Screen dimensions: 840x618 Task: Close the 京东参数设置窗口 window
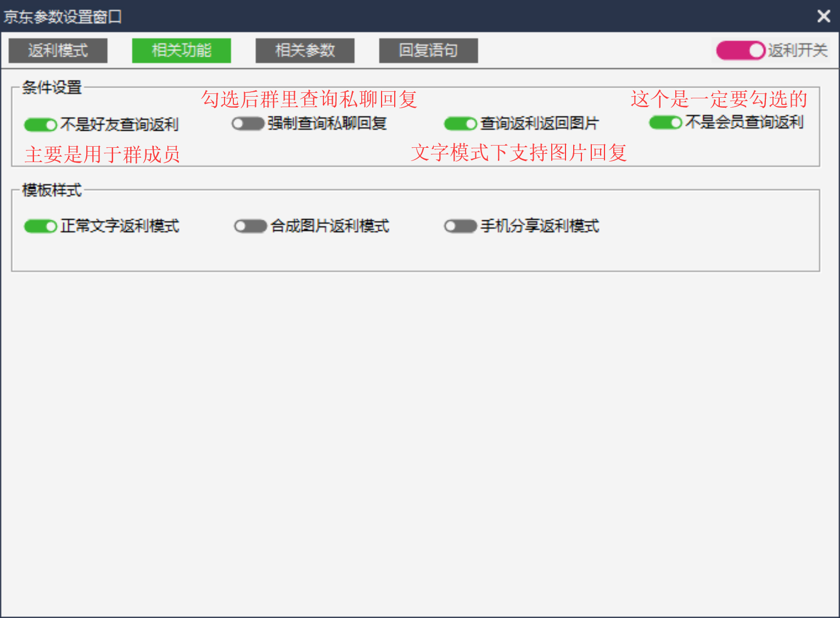tap(824, 16)
